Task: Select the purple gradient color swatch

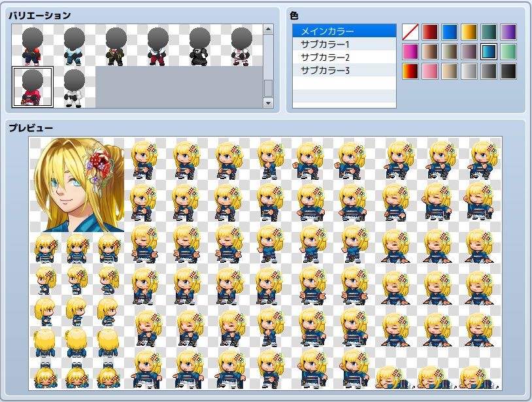Action: (x=509, y=30)
